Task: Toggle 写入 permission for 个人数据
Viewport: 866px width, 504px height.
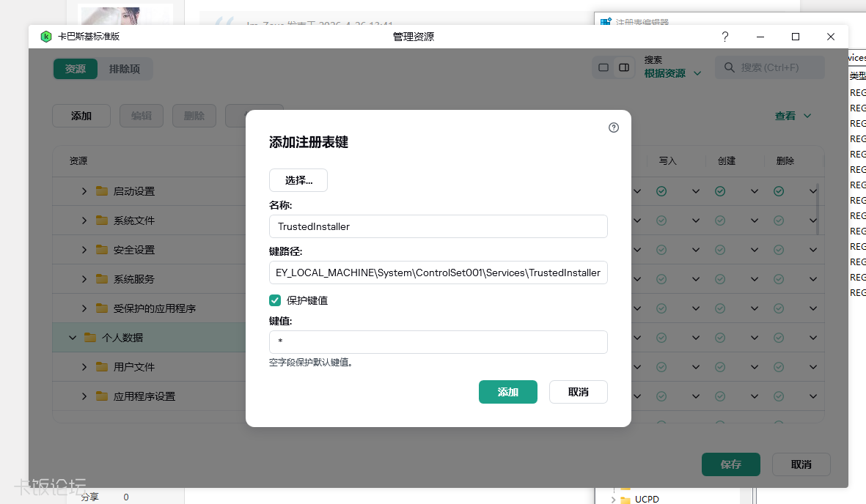Action: coord(661,337)
